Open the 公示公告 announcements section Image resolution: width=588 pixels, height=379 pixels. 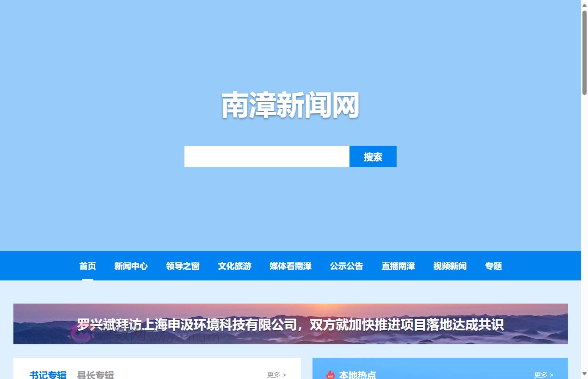[347, 266]
